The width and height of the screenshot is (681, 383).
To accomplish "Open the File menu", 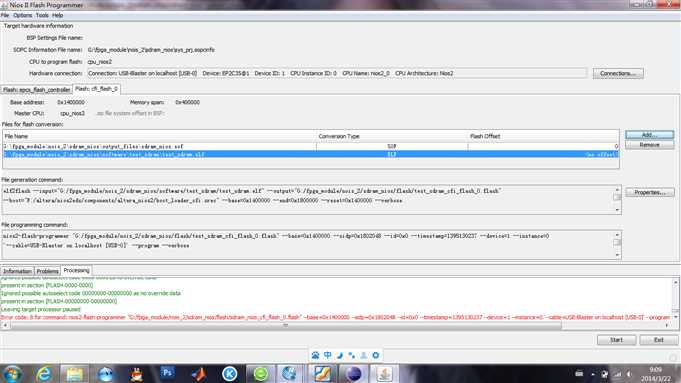I will [5, 15].
